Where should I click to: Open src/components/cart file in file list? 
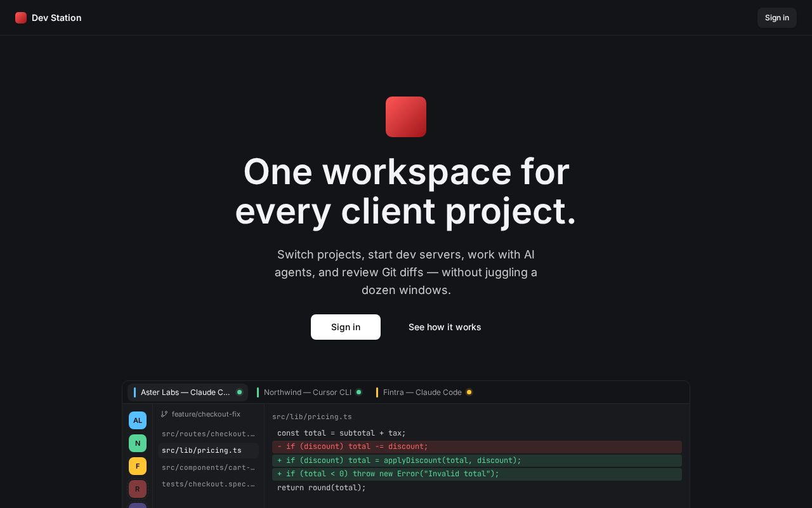(x=208, y=467)
